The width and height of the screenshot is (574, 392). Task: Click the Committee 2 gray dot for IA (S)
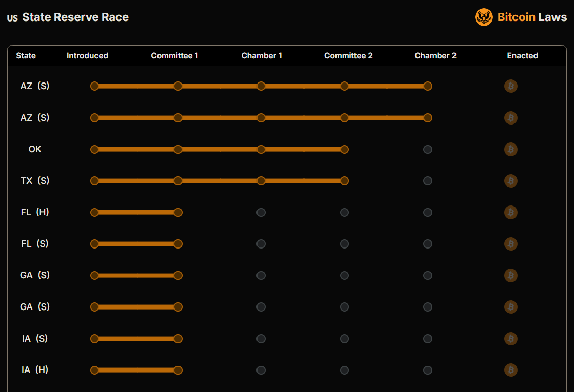344,339
